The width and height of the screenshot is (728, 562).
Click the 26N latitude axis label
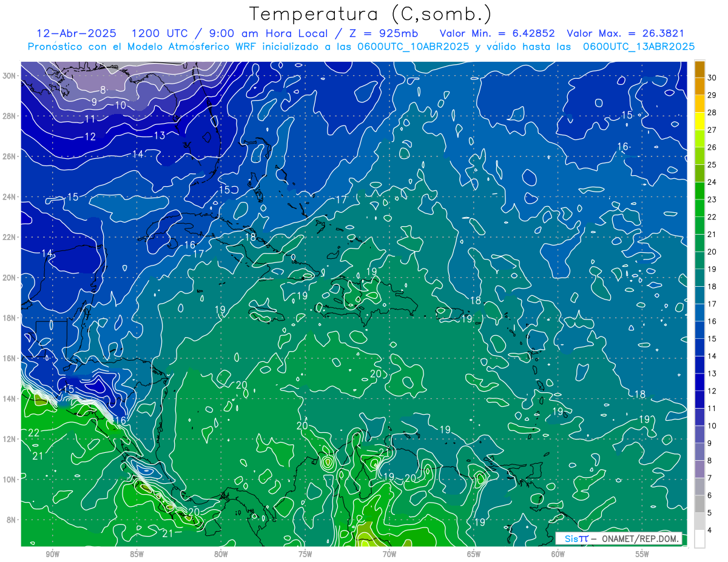[10, 156]
